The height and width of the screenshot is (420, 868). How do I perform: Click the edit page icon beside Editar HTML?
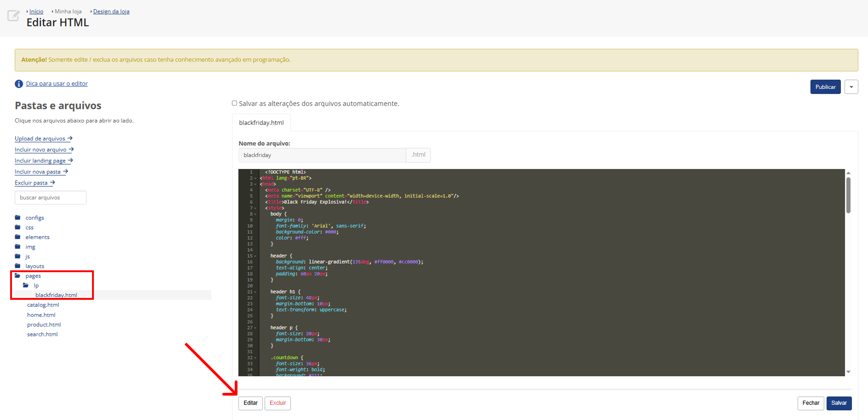pyautogui.click(x=13, y=16)
